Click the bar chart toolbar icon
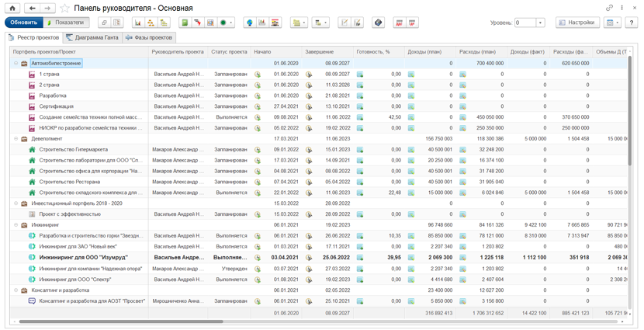Screen dimensions: 644x330 137,23
